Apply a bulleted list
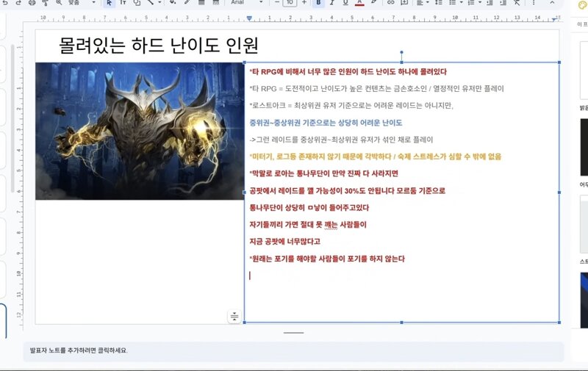 (453, 3)
